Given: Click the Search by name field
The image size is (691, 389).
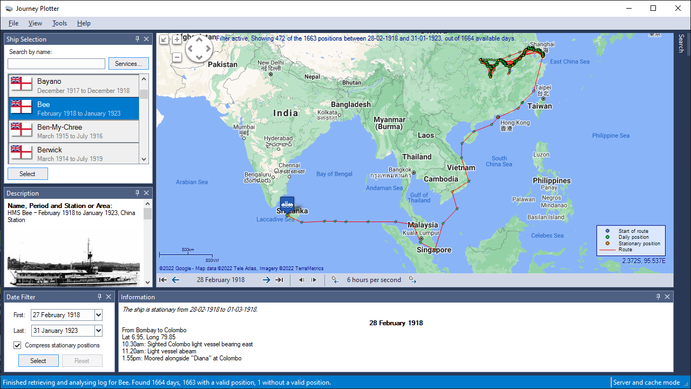Looking at the screenshot, I should 56,63.
